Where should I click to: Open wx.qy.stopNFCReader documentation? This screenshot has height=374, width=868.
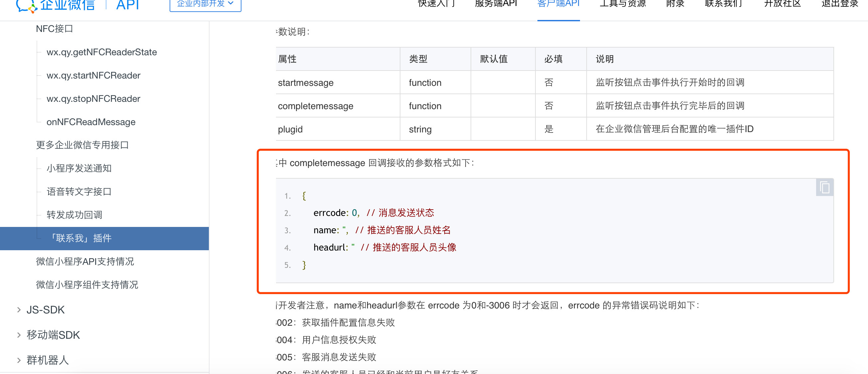[93, 99]
